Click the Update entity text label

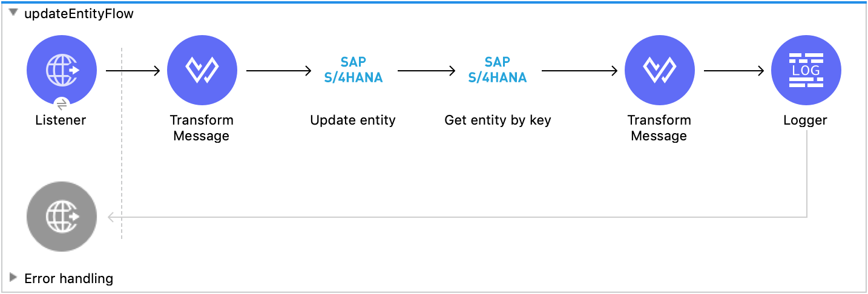(x=353, y=120)
